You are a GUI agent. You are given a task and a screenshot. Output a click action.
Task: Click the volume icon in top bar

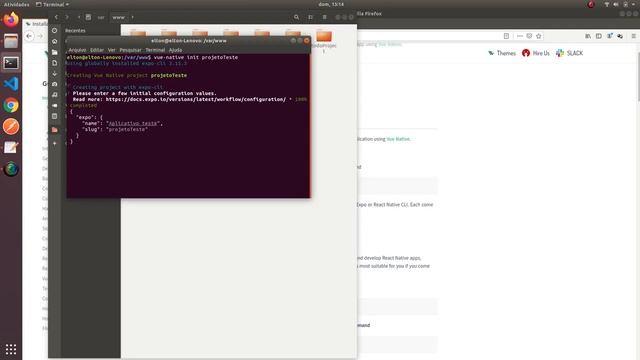coord(616,4)
